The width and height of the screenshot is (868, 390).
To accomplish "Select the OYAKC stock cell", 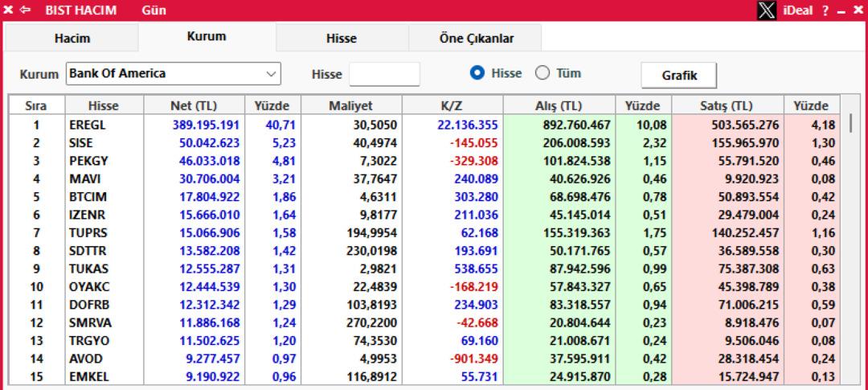I will click(x=104, y=287).
